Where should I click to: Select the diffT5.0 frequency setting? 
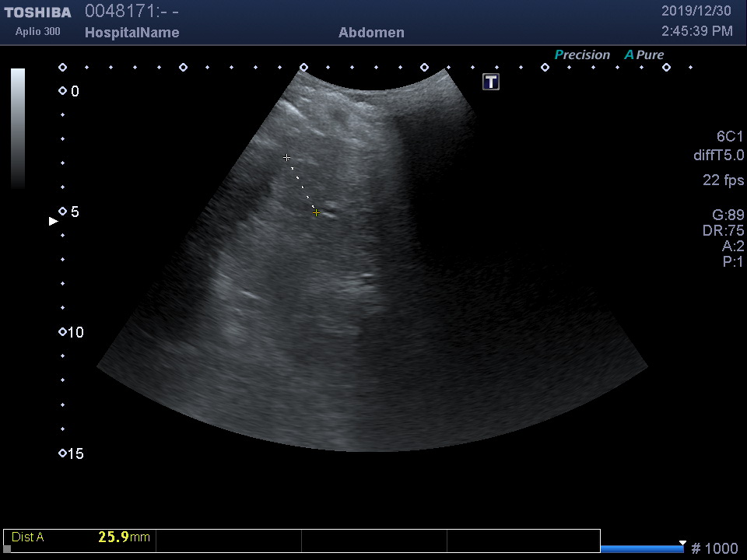(718, 156)
